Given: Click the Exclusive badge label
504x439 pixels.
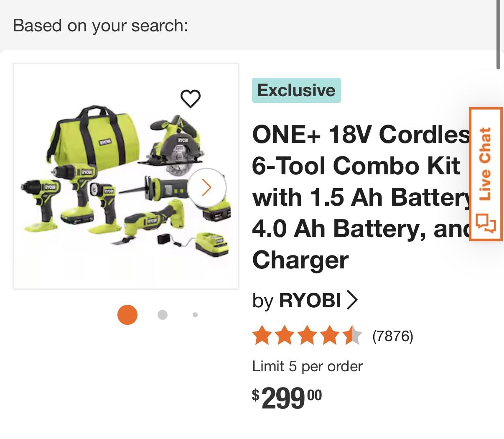Looking at the screenshot, I should [x=296, y=90].
